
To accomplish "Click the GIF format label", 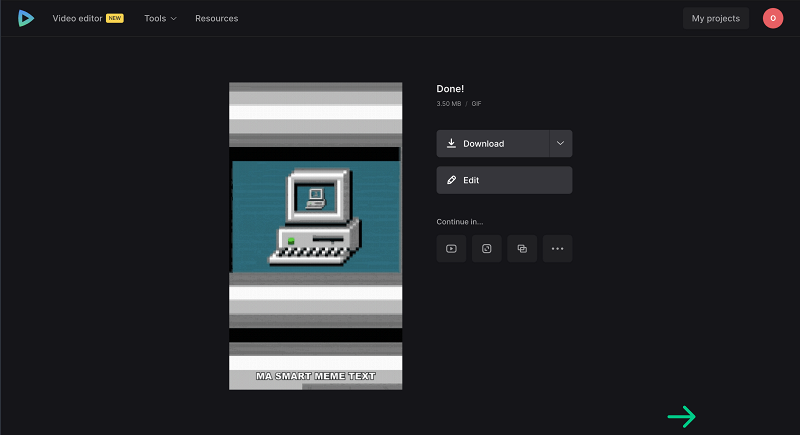I will click(476, 104).
